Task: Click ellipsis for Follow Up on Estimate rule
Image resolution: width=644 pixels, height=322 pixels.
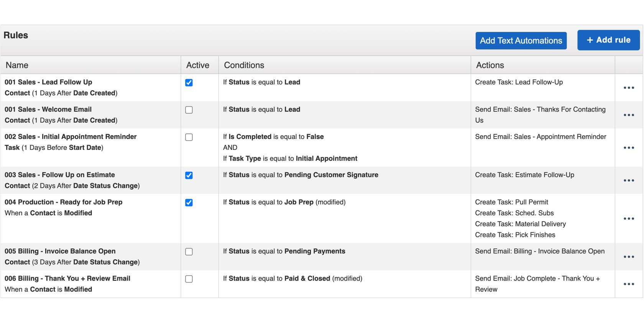Action: point(629,181)
